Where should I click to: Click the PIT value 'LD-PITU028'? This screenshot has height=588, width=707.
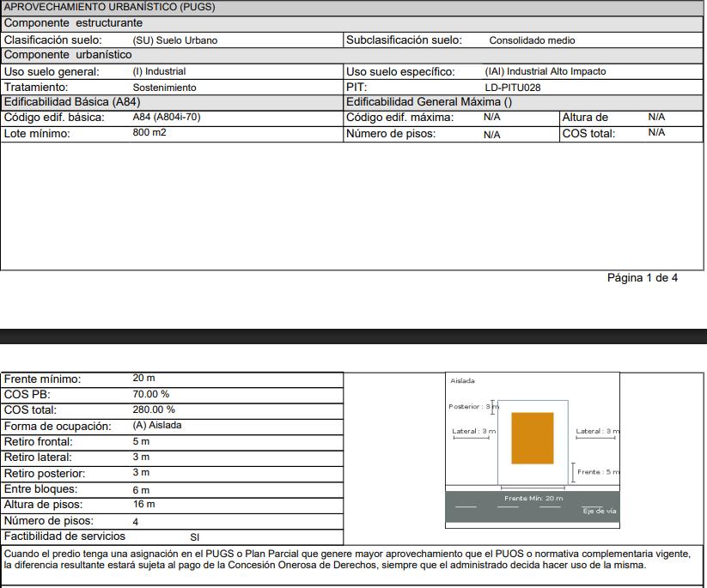tap(512, 88)
